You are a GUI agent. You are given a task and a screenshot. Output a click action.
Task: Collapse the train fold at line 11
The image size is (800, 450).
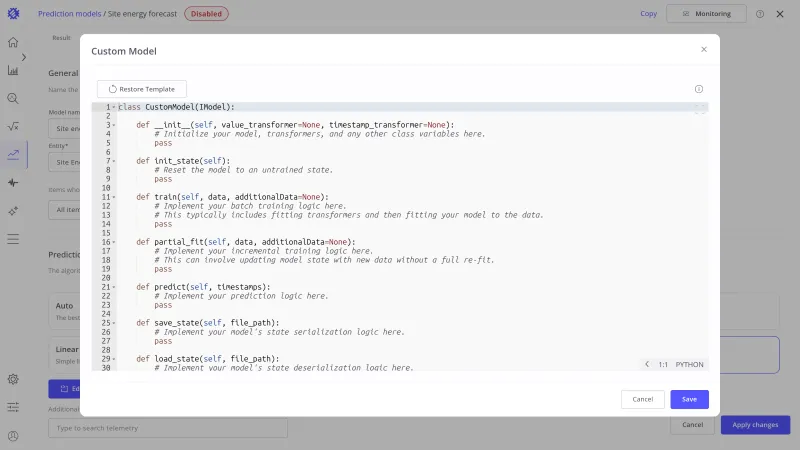pos(114,197)
